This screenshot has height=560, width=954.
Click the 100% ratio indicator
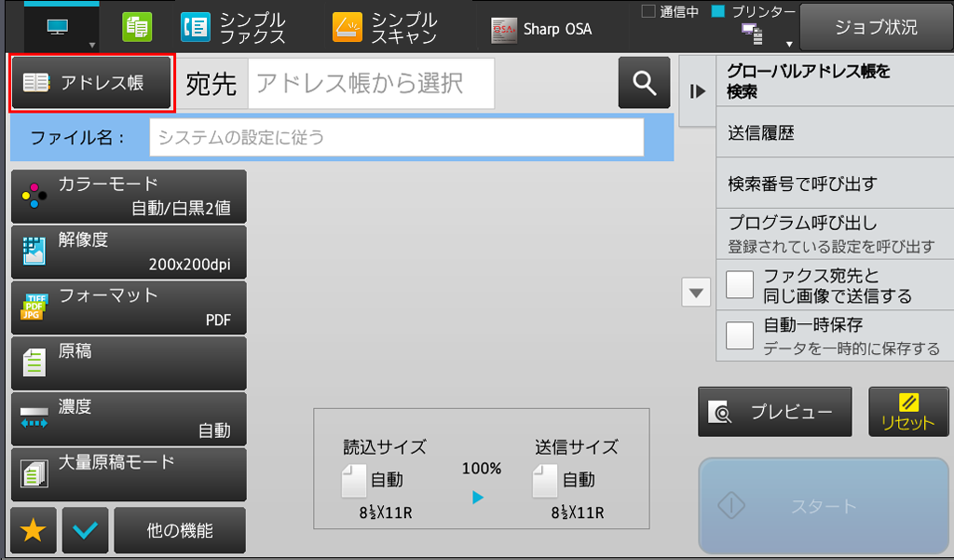pyautogui.click(x=482, y=469)
